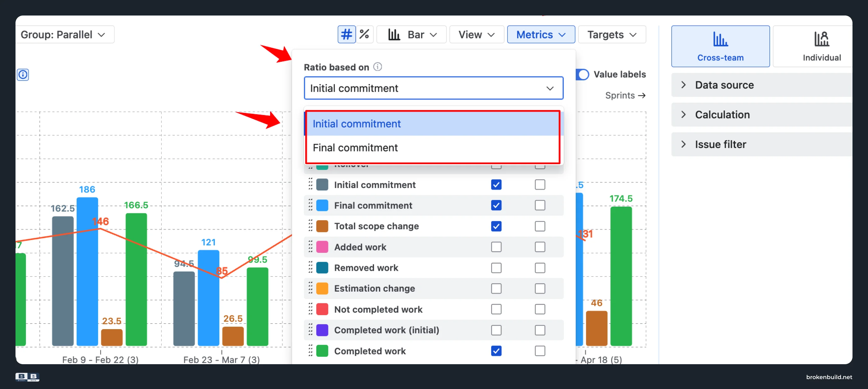This screenshot has width=868, height=389.
Task: Click Estimation change orange color swatch
Action: [322, 288]
